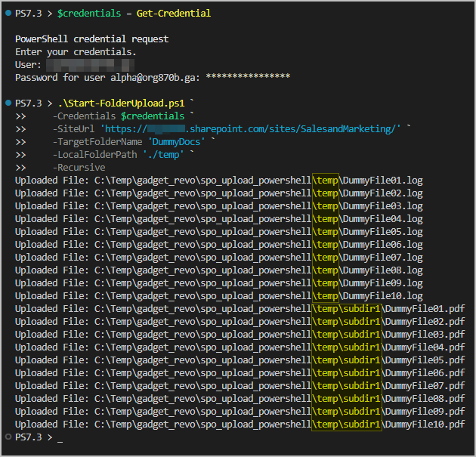This screenshot has width=476, height=457.
Task: Click the './temp' local folder path value
Action: click(x=164, y=155)
